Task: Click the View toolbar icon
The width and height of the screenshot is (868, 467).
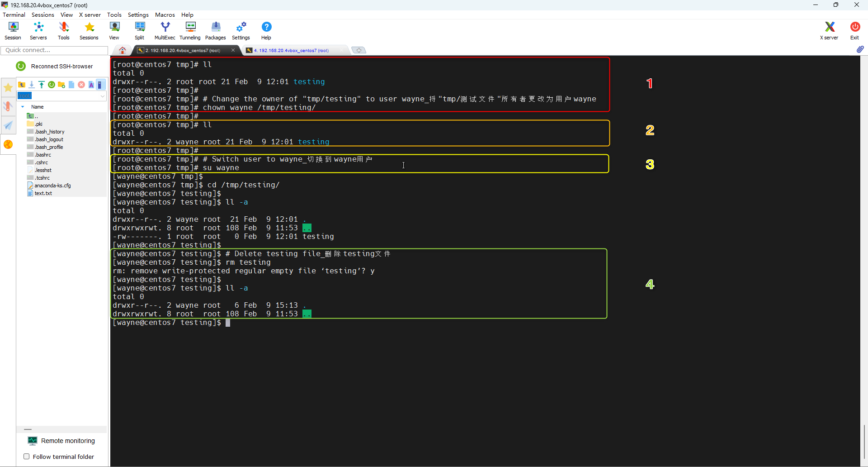Action: point(114,31)
